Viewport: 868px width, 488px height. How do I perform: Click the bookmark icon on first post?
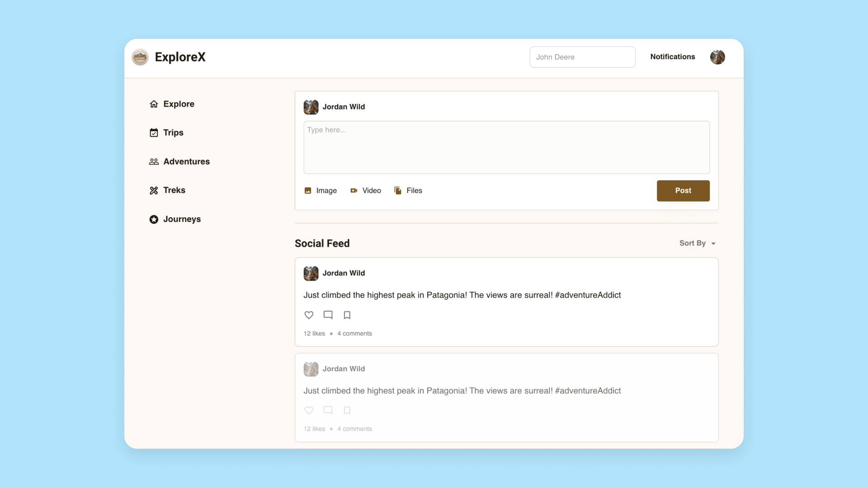pos(346,314)
